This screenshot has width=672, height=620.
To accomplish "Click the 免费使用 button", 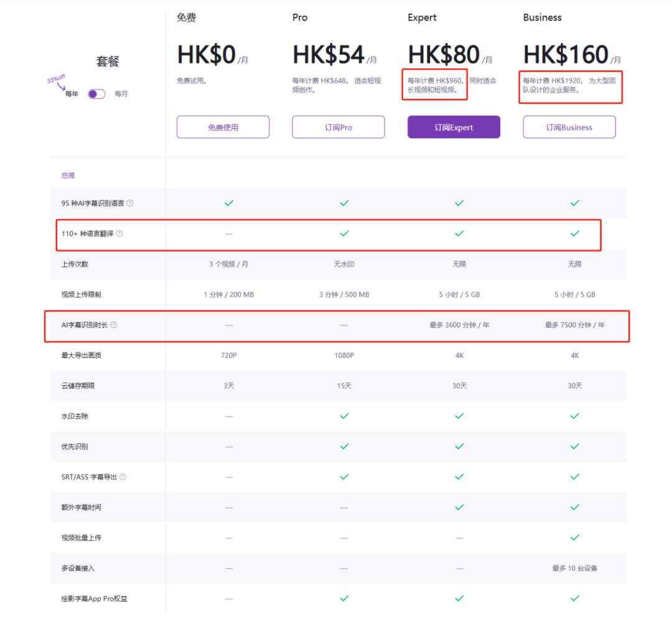I will click(x=223, y=127).
